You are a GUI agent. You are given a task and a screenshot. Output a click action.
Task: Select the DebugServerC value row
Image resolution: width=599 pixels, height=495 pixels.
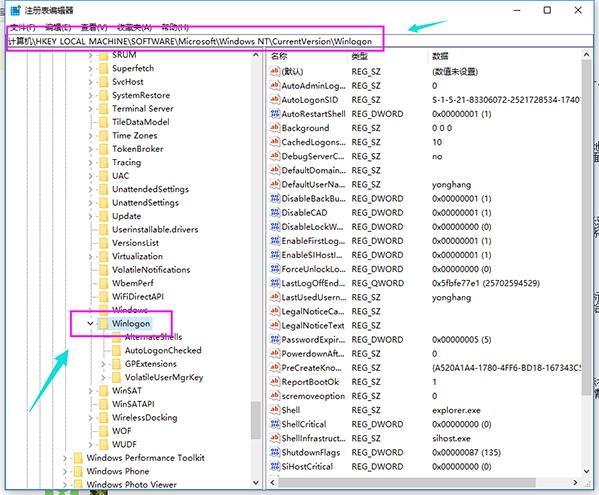(x=424, y=156)
